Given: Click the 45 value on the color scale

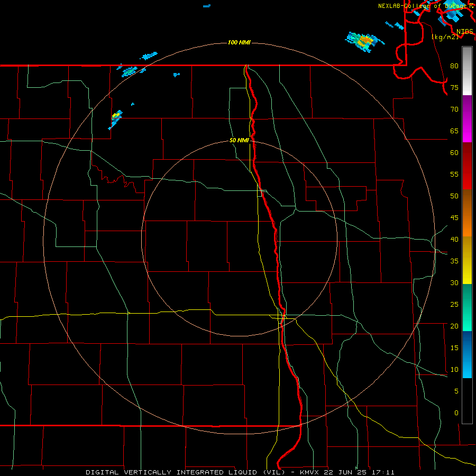Looking at the screenshot, I should (454, 218).
